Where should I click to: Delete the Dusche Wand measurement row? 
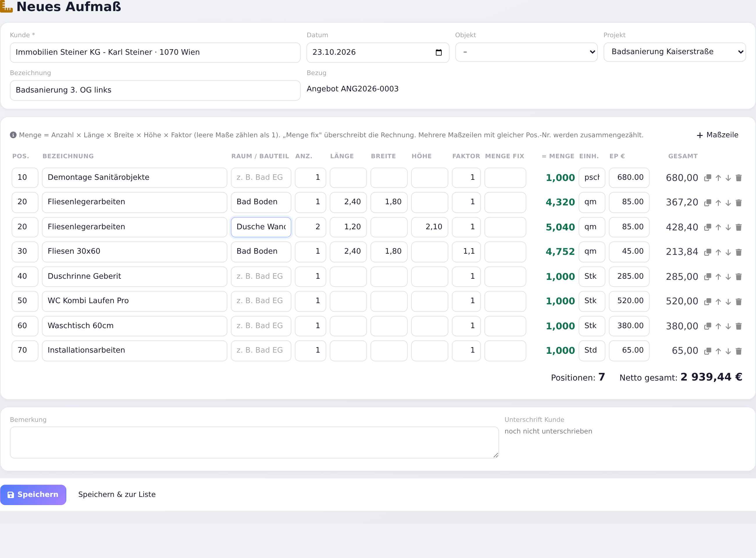coord(739,227)
